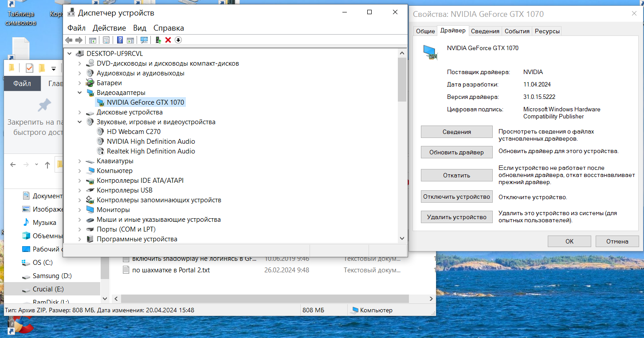Click the Музыка music note icon in Explorer
Screen dimensions: 644x338
coord(26,222)
